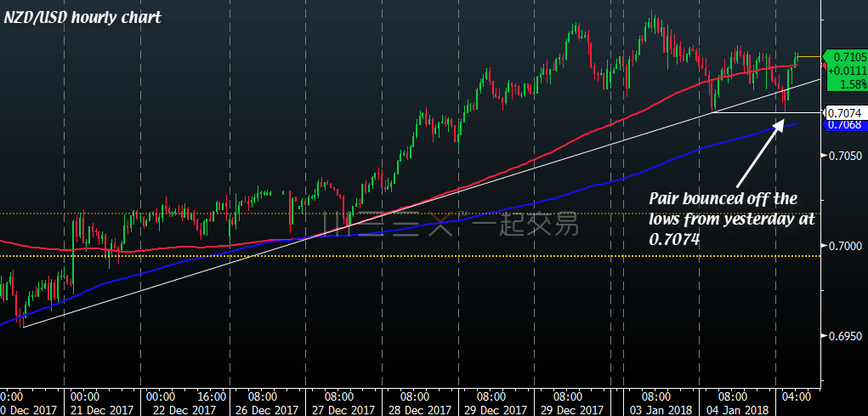Viewport: 868px width, 416px height.
Task: Click the 16:00 time axis label
Action: pyautogui.click(x=212, y=396)
